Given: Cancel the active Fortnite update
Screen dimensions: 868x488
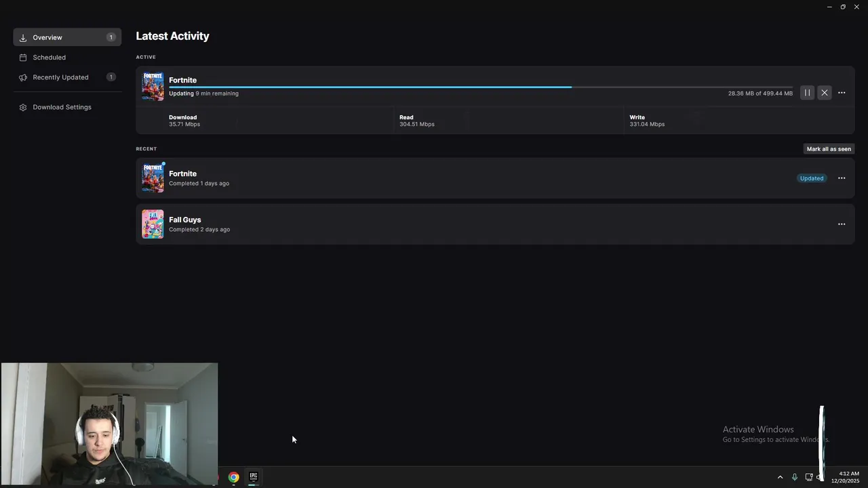Looking at the screenshot, I should click(x=824, y=93).
